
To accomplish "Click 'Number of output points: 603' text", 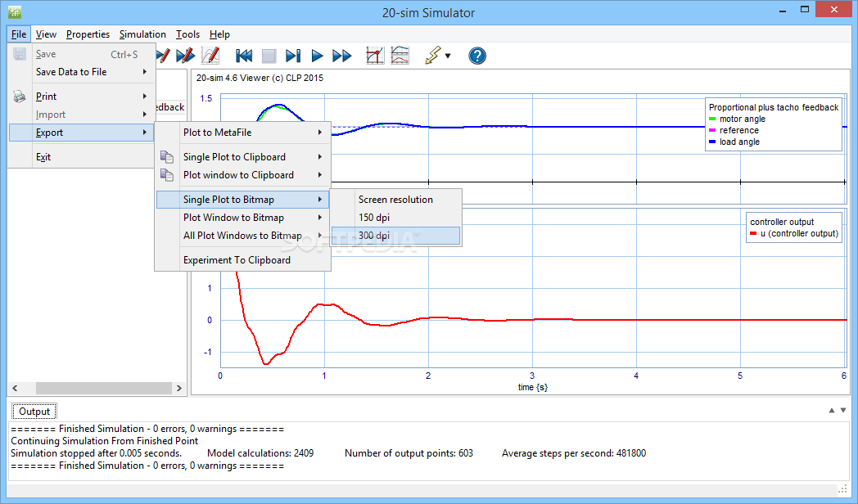I will pos(409,453).
